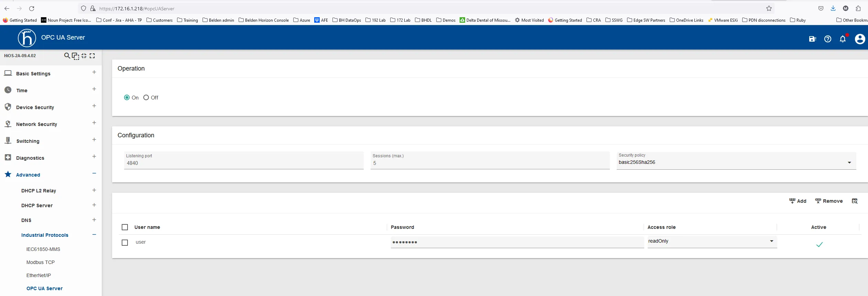Image resolution: width=868 pixels, height=296 pixels.
Task: Click the user name cell 'user'
Action: coord(141,242)
